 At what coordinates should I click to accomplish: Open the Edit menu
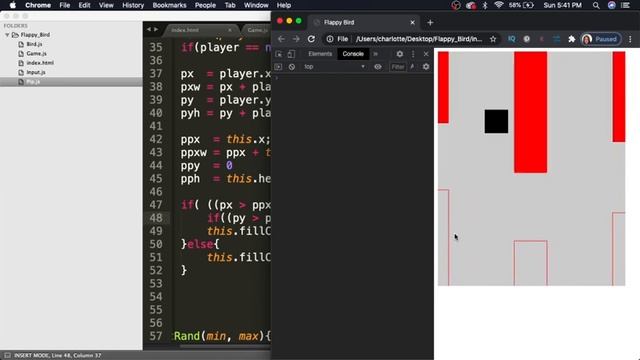tap(84, 5)
